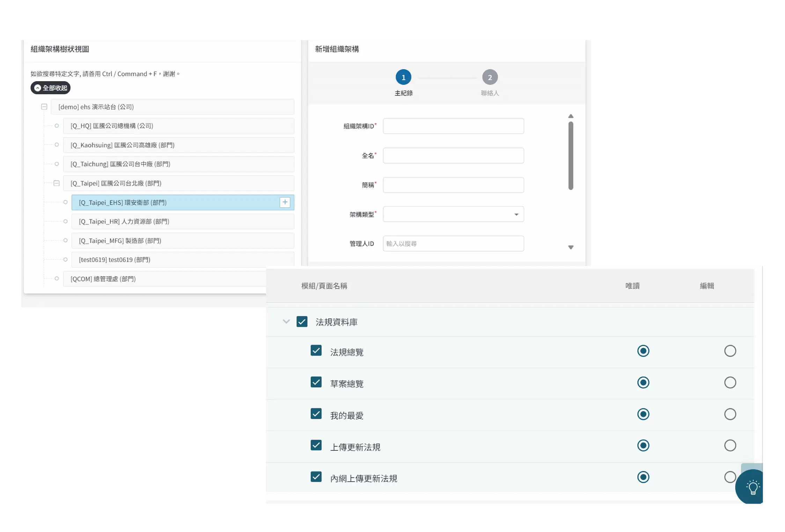Click plus icon on Q_Taipei_EHS row
This screenshot has height=532, width=785.
(285, 202)
